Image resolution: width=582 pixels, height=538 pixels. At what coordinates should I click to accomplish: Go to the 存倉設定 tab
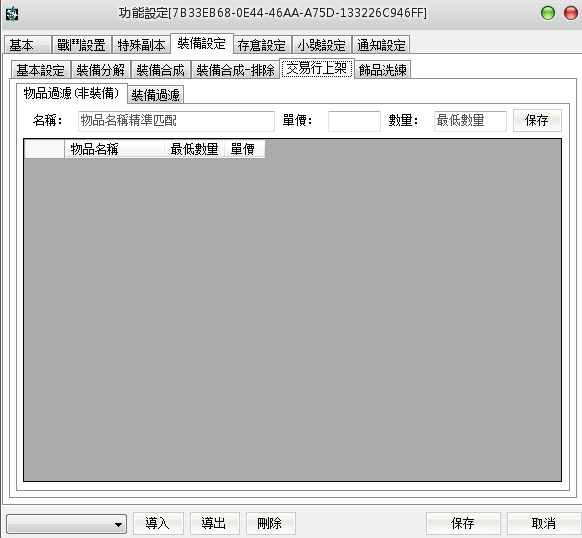pos(262,45)
